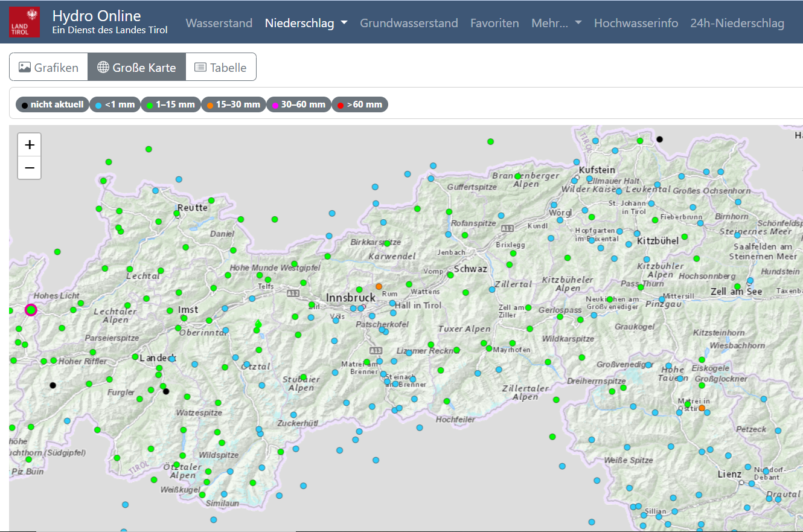Toggle the 'nicht aktuell' legend badge
This screenshot has height=532, width=803.
coord(53,104)
